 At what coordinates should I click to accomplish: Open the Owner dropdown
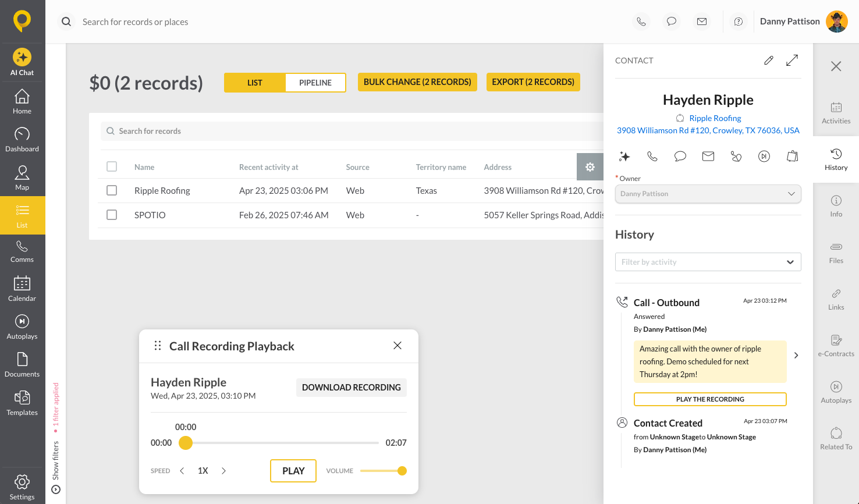708,194
